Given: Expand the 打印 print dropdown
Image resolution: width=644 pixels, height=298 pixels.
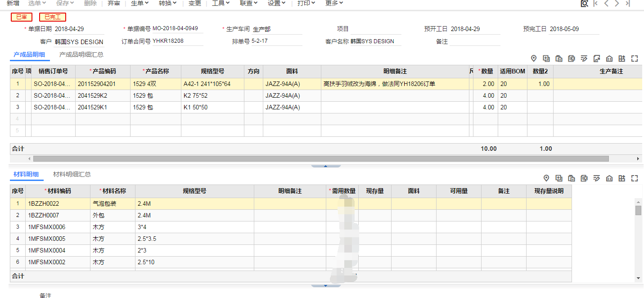Looking at the screenshot, I should pos(306,3).
